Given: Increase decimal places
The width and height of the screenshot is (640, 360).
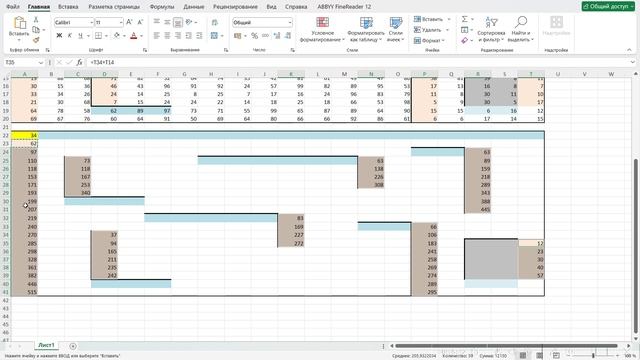Looking at the screenshot, I should 277,36.
